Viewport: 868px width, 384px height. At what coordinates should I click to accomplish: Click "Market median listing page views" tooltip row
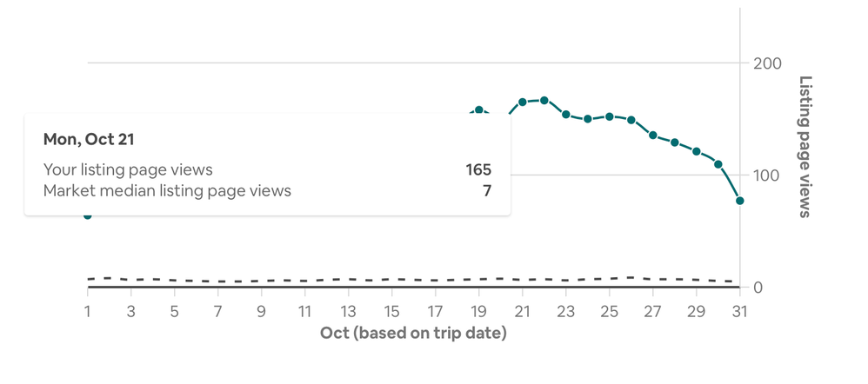(x=167, y=190)
